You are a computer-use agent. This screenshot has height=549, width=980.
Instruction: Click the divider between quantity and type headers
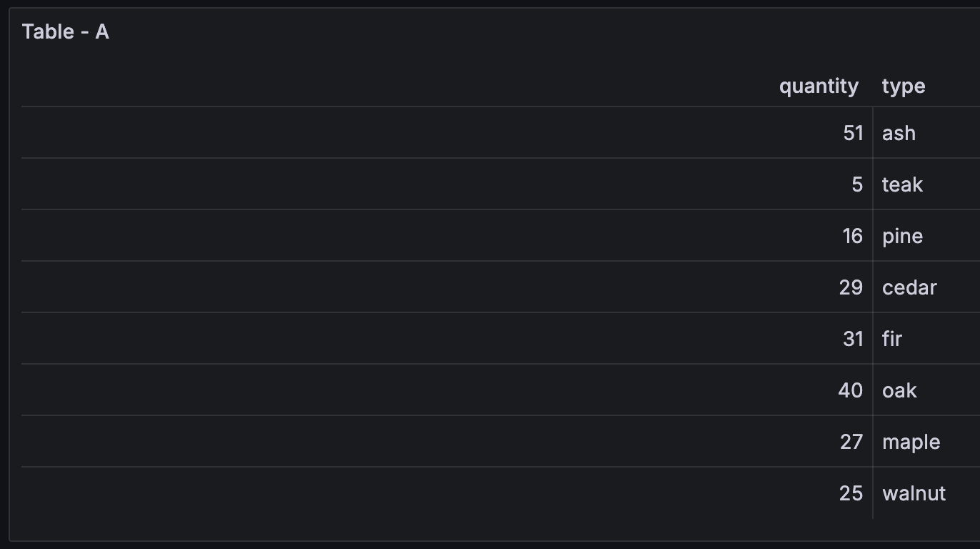coord(872,86)
